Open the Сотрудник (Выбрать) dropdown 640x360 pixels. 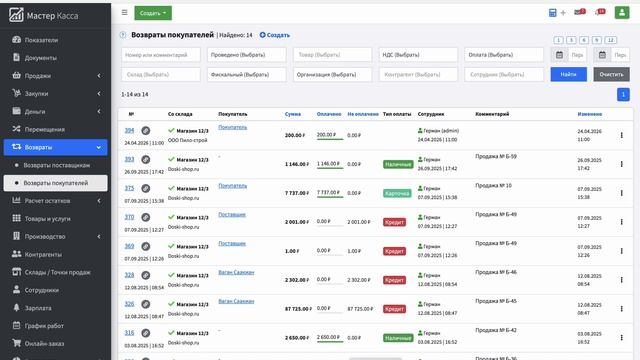coord(504,75)
